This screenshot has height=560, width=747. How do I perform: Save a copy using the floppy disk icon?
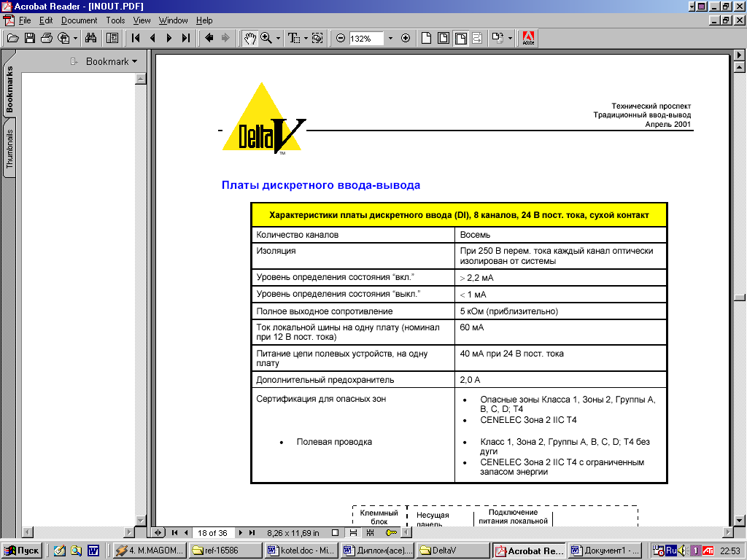point(29,38)
